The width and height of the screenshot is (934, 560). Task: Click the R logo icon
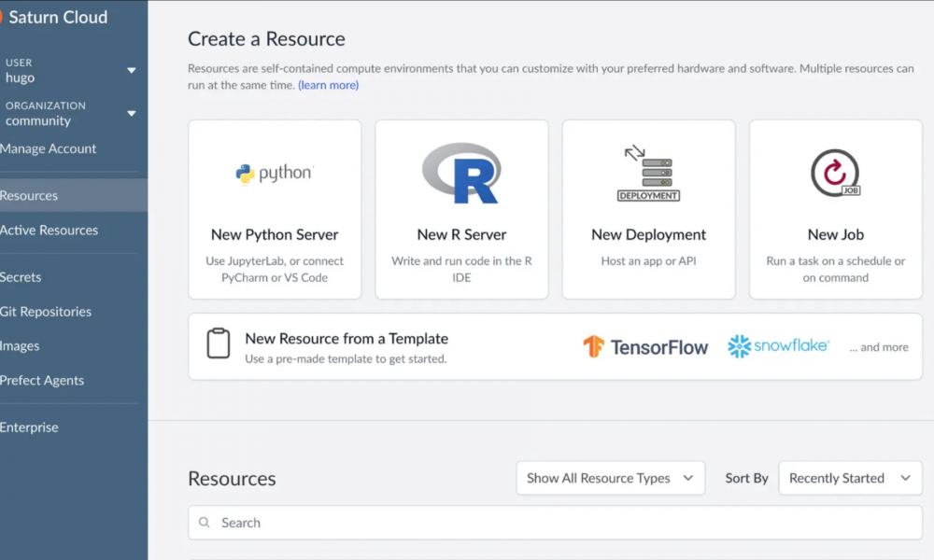[x=461, y=174]
